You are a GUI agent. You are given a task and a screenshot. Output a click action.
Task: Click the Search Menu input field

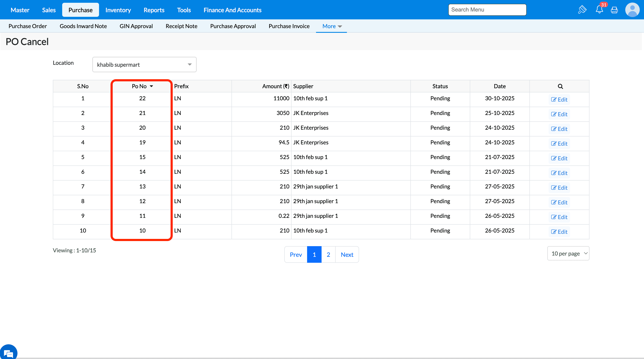tap(487, 10)
